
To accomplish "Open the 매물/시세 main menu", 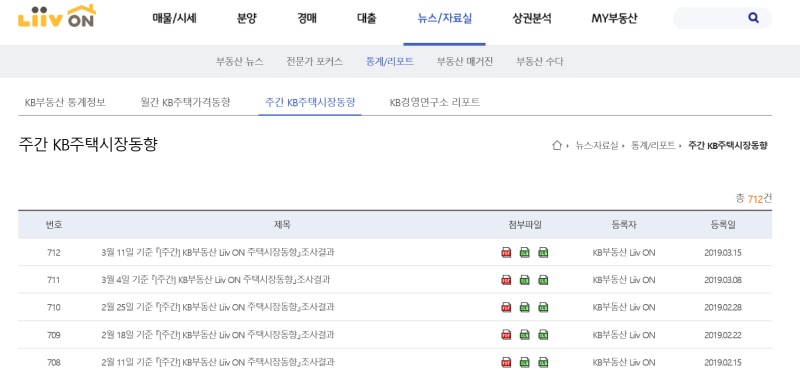I will 174,19.
